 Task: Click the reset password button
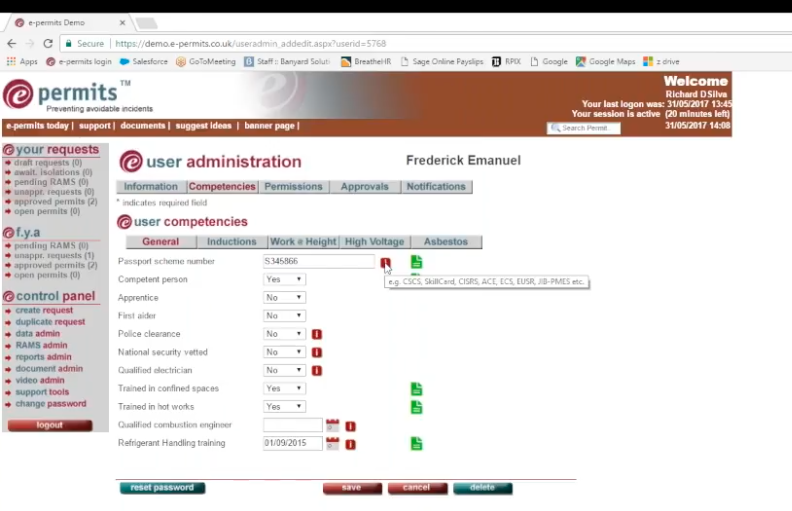tap(162, 488)
